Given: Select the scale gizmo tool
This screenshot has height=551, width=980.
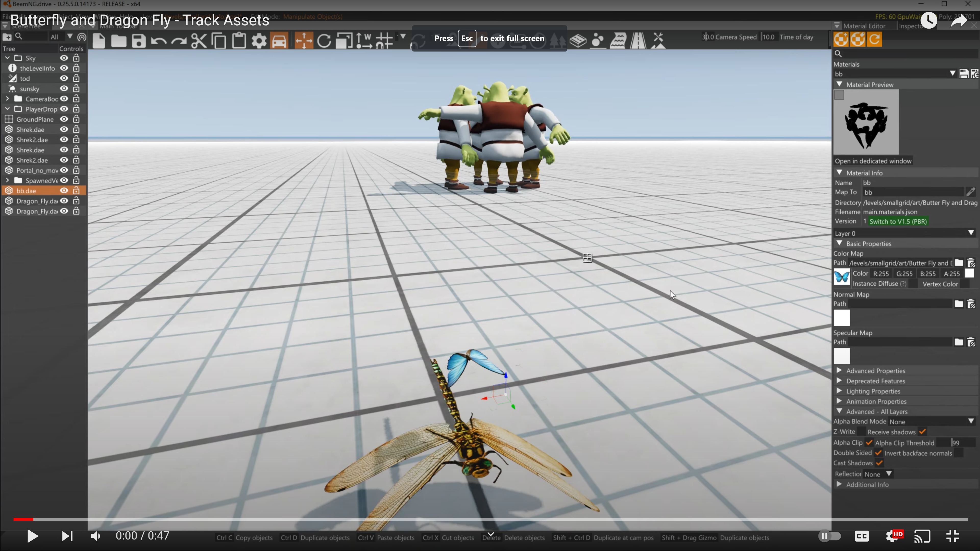Looking at the screenshot, I should (344, 41).
